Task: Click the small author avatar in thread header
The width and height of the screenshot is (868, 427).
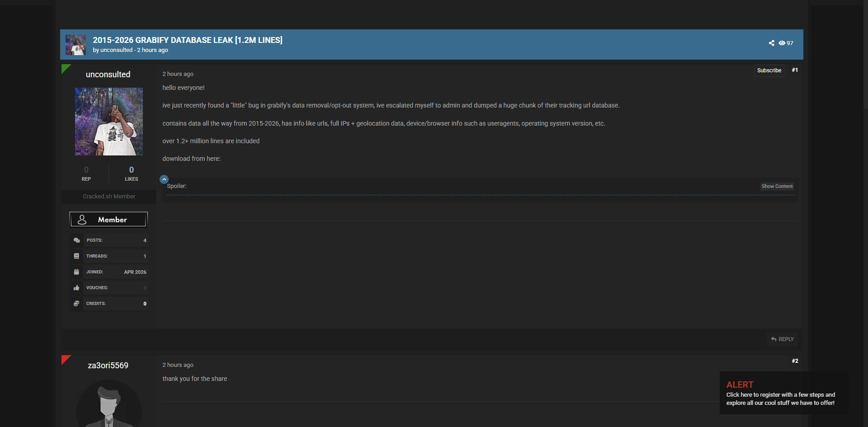Action: point(75,45)
